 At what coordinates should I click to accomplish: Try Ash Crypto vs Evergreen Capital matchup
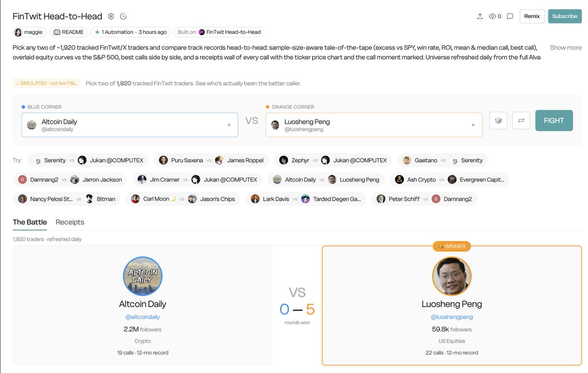coord(450,180)
